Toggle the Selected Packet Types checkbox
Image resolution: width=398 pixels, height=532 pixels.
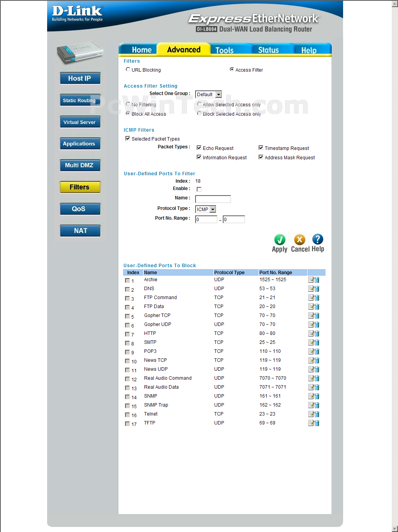[128, 138]
